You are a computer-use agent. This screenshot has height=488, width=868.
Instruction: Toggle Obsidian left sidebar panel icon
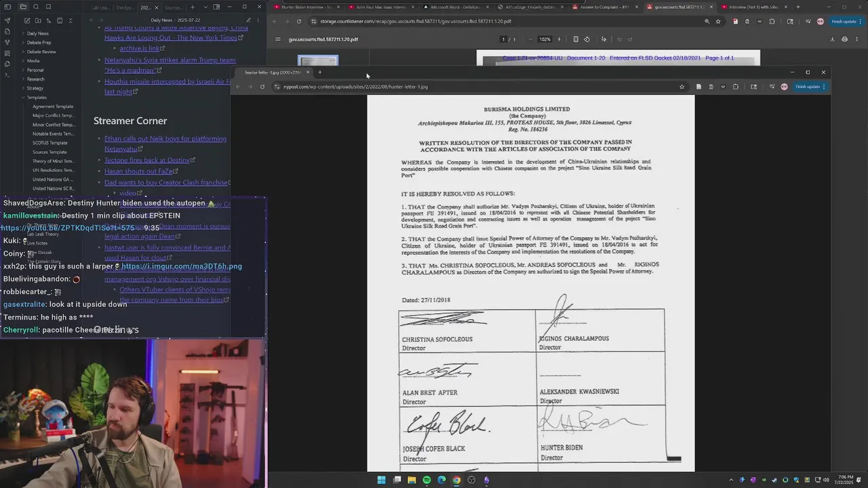(x=7, y=7)
